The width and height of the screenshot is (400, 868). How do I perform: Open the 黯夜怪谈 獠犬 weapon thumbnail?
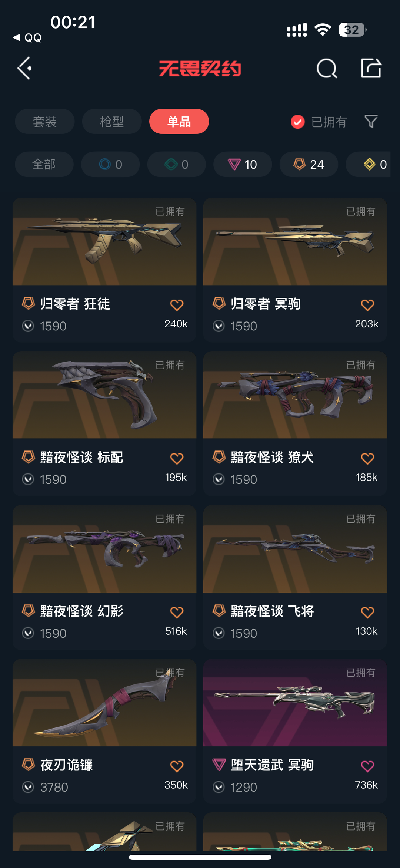[x=295, y=395]
